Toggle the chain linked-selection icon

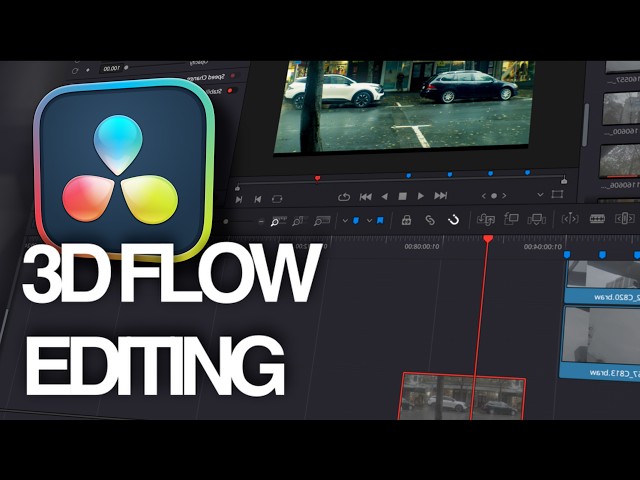pyautogui.click(x=430, y=220)
